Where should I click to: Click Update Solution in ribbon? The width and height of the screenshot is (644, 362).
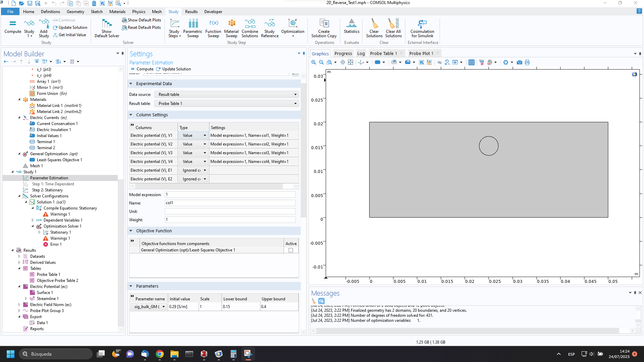tap(70, 27)
